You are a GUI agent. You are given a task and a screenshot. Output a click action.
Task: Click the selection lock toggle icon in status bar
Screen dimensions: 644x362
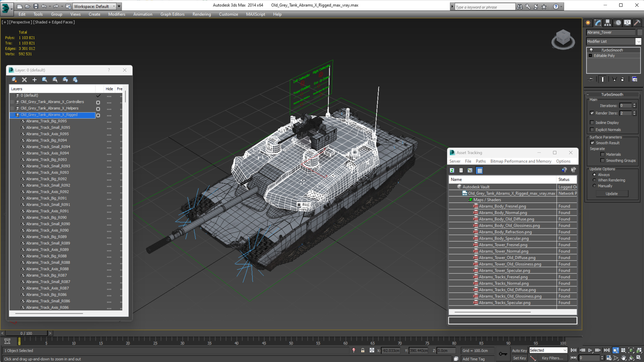click(363, 350)
